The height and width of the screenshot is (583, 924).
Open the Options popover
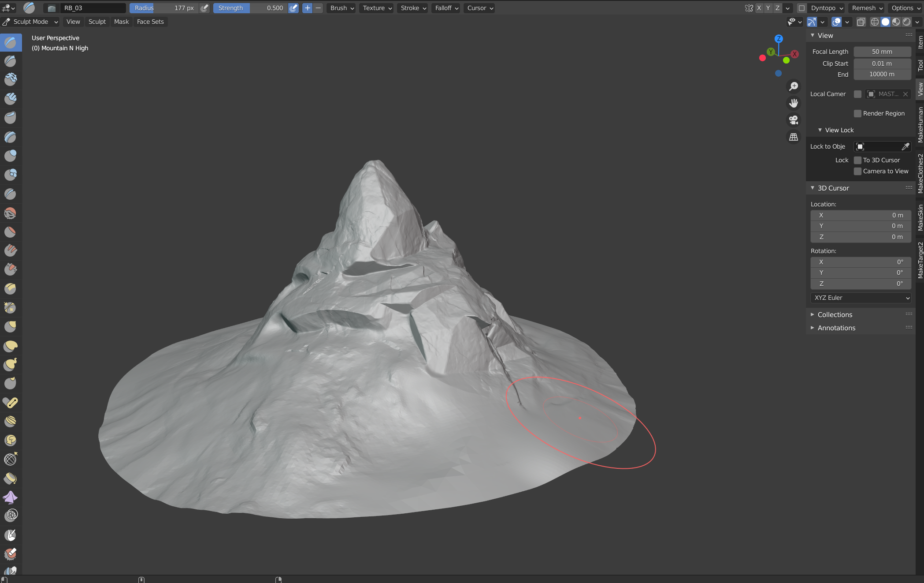click(x=905, y=8)
